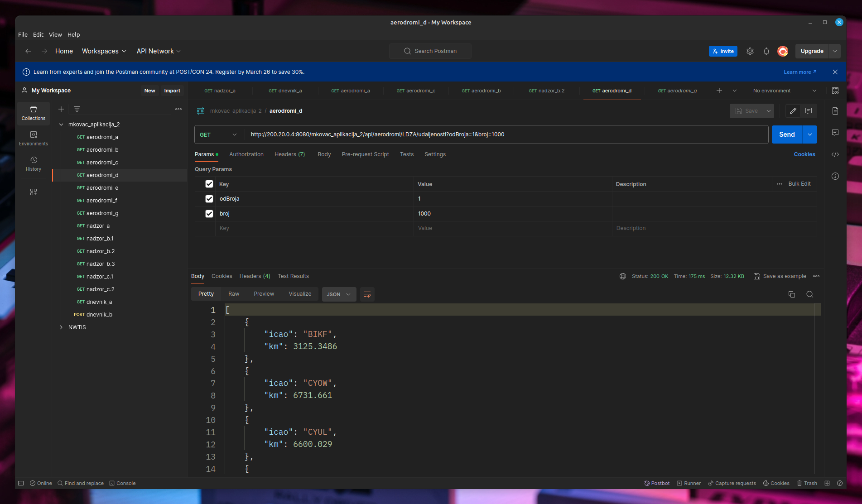862x504 pixels.
Task: Switch to the Authorization tab
Action: pyautogui.click(x=246, y=154)
